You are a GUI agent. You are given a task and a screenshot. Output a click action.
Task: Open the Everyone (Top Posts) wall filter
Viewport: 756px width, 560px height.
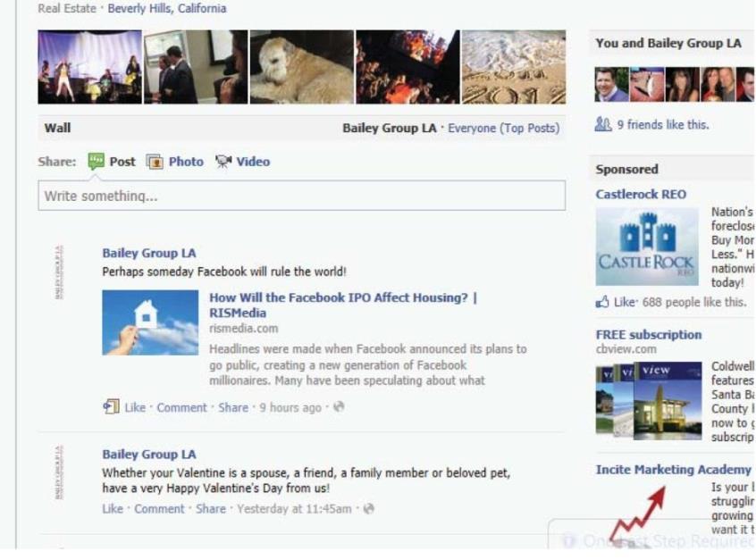504,129
